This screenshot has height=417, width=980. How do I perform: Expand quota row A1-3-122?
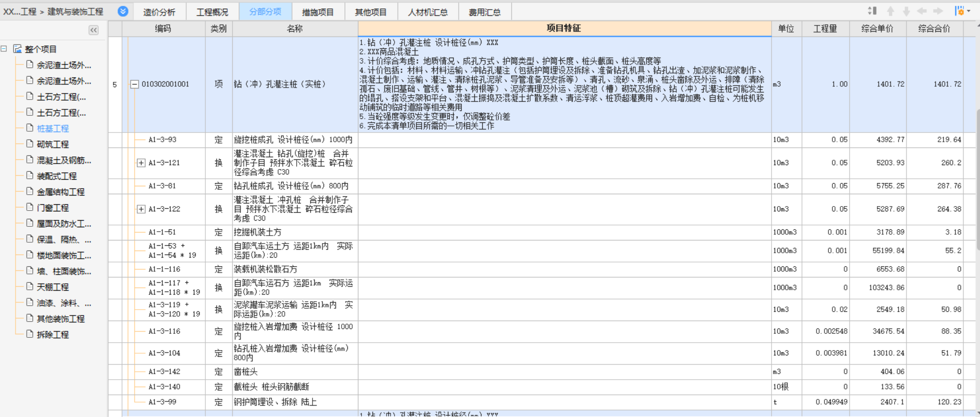(141, 209)
